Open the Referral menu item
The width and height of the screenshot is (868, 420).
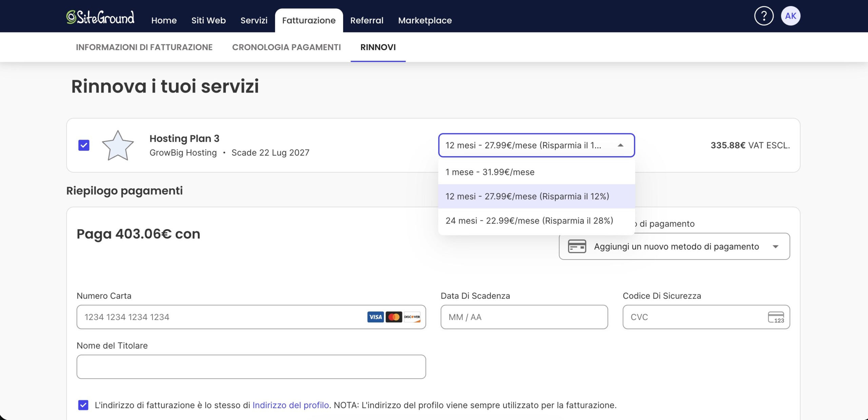pos(367,20)
